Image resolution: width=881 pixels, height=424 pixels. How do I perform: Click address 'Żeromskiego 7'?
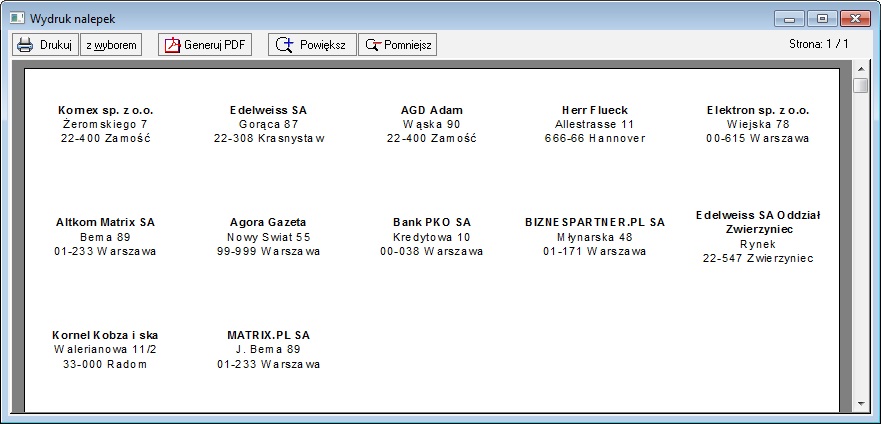(x=106, y=124)
